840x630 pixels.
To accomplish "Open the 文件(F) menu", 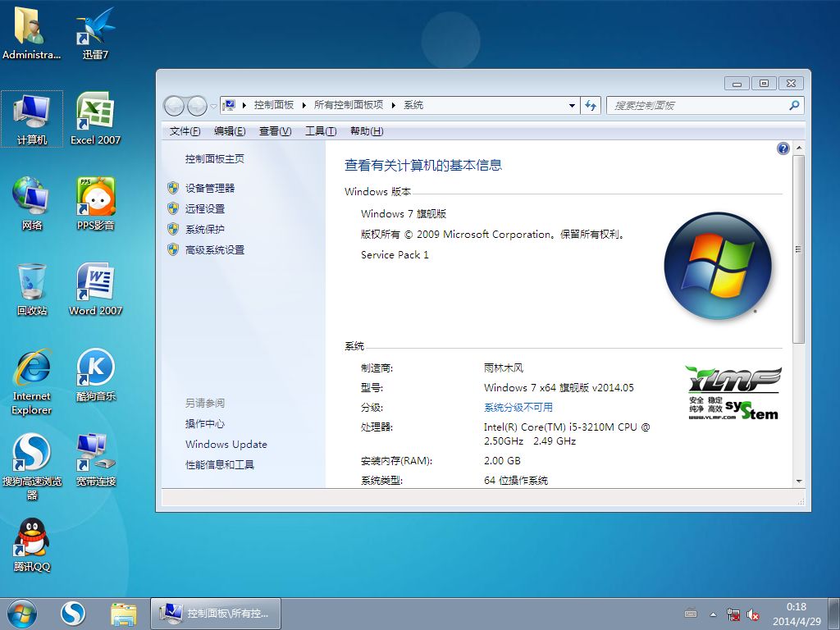I will click(x=185, y=131).
